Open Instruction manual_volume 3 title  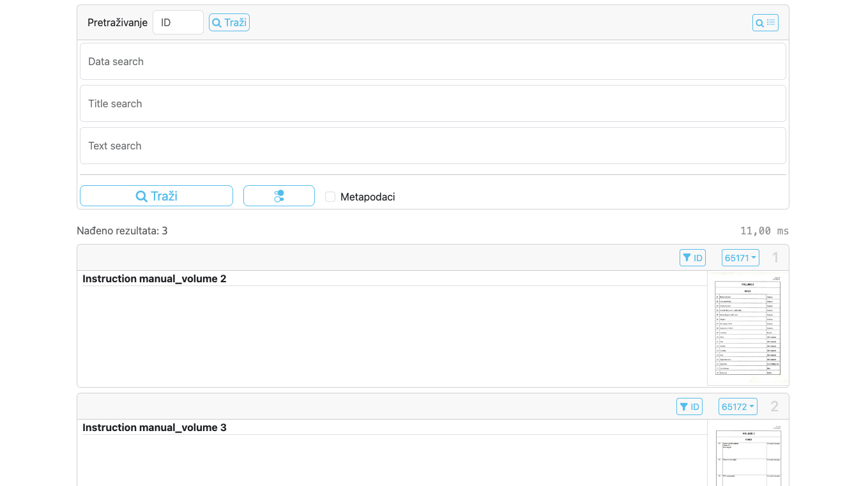(155, 427)
